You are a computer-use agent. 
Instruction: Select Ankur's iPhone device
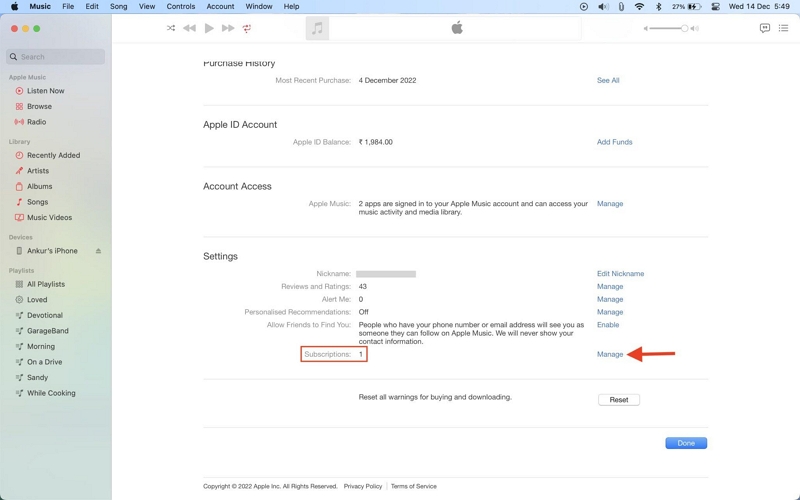pos(52,251)
